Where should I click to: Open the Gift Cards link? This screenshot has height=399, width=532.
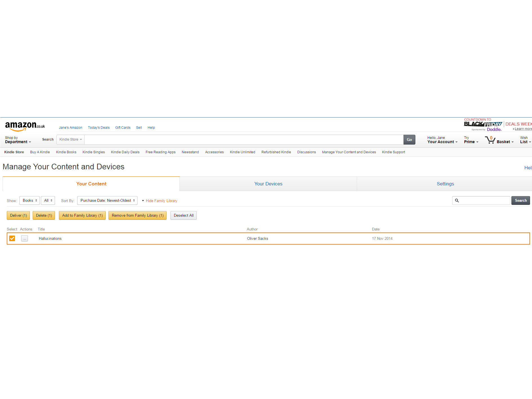(x=123, y=128)
